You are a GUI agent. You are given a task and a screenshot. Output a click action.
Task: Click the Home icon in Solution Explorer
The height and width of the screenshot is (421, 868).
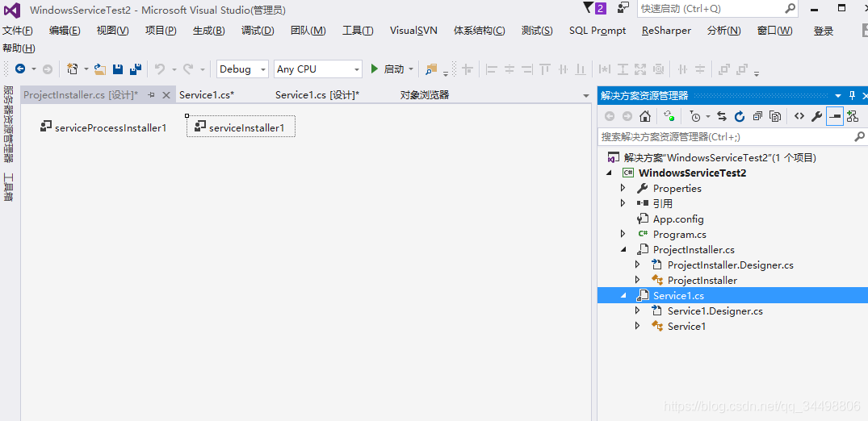[645, 116]
